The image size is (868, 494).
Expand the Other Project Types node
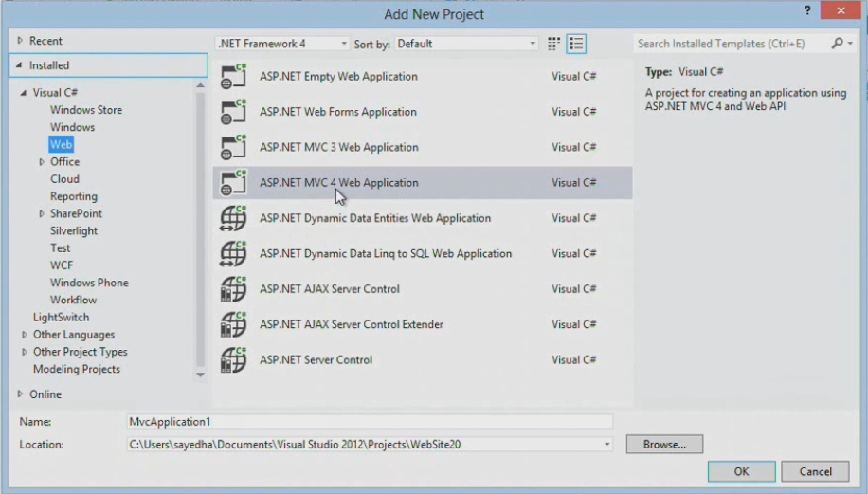tap(25, 352)
